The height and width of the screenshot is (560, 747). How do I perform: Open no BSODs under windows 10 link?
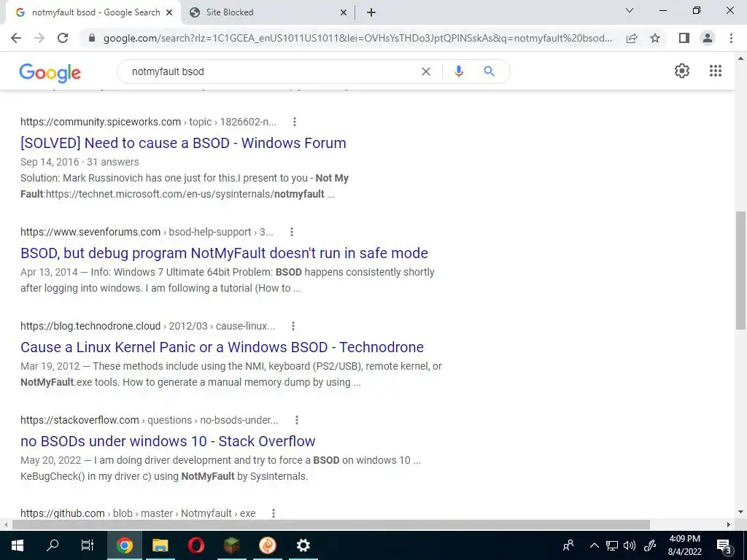click(x=168, y=441)
